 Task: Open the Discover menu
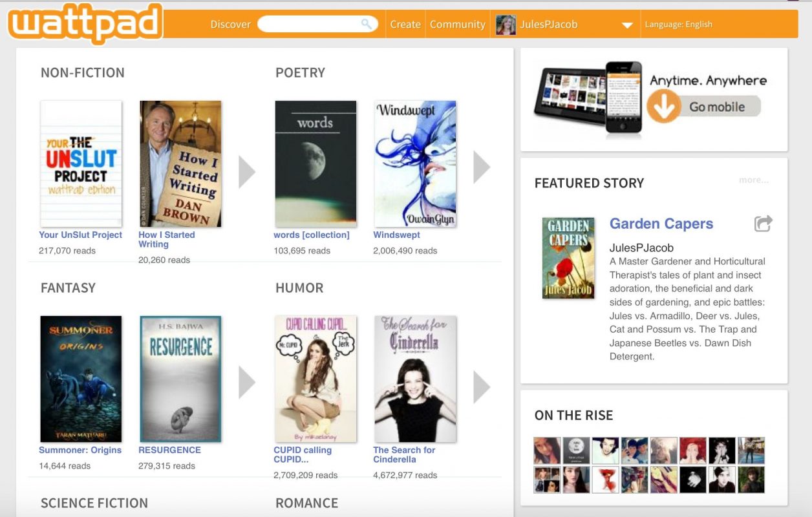point(230,25)
